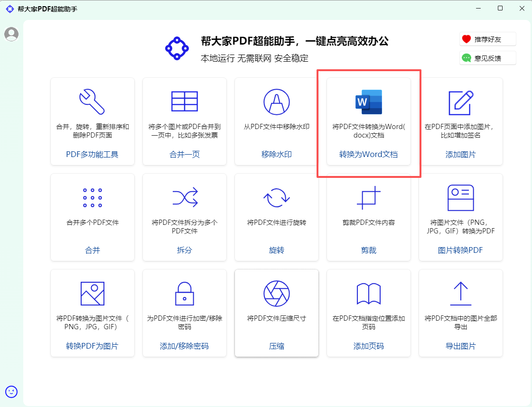Click the Word icon to convert PDF
Viewport: 532px width, 407px height.
tap(369, 102)
